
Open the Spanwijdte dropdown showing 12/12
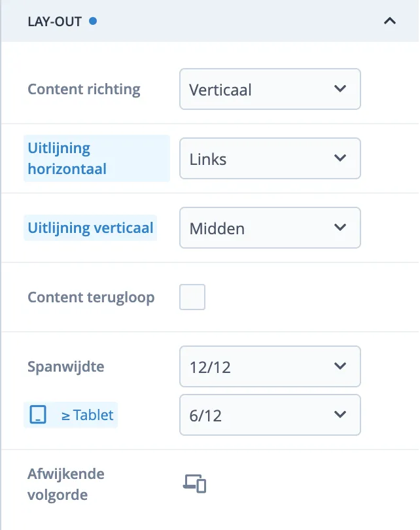click(x=270, y=366)
